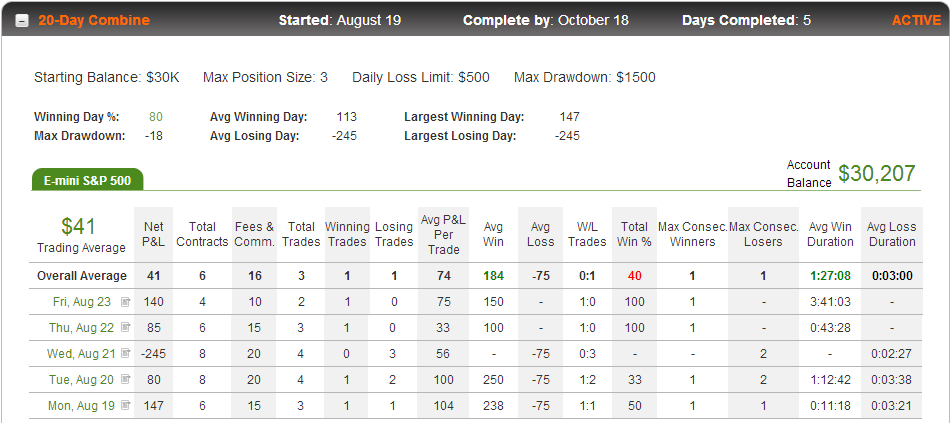Click the 20-Day Combine title
952x423 pixels.
point(94,20)
